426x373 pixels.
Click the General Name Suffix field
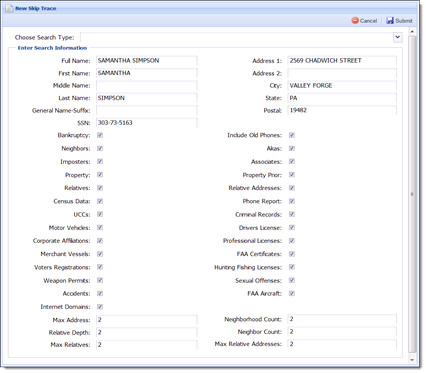(147, 110)
